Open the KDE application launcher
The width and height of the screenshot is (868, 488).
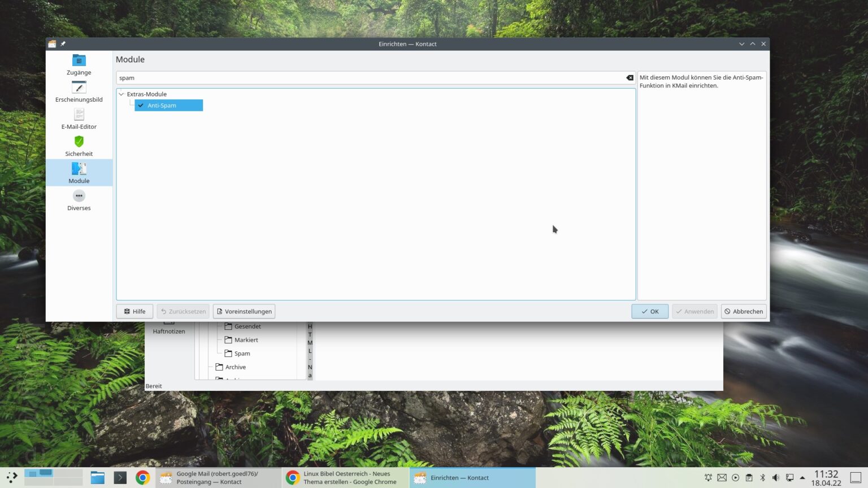click(x=11, y=477)
